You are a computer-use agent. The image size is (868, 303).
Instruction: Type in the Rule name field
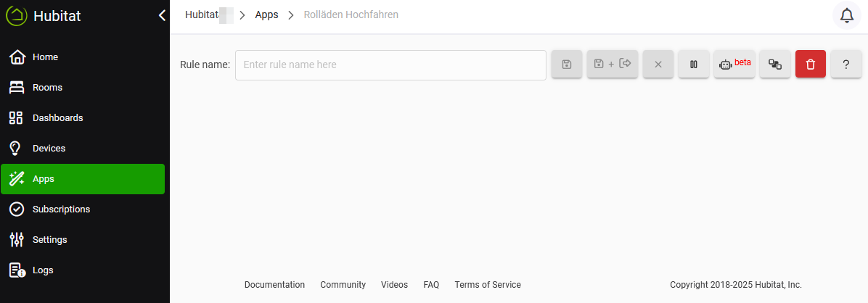[x=390, y=65]
